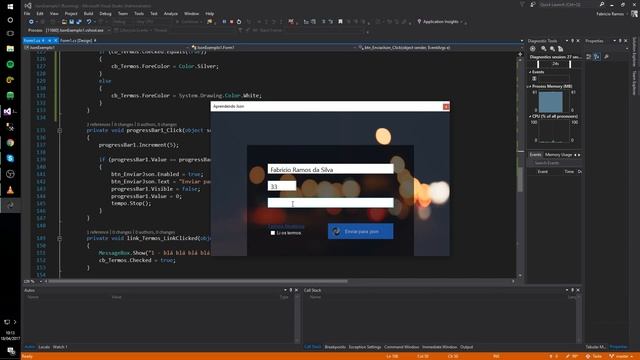
Task: Open the Tools menu
Action: (139, 13)
